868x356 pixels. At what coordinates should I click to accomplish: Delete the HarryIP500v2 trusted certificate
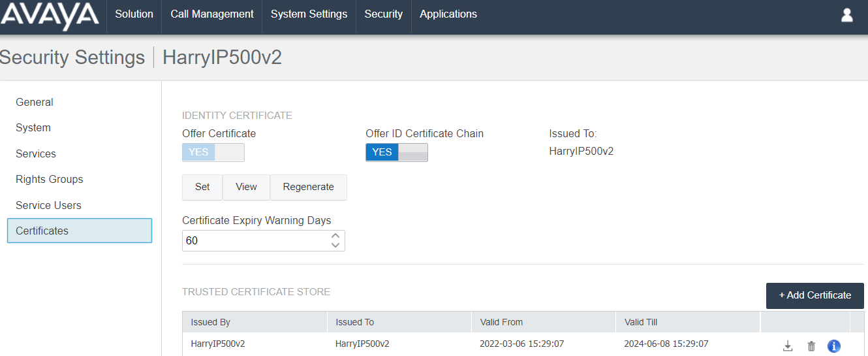point(811,346)
